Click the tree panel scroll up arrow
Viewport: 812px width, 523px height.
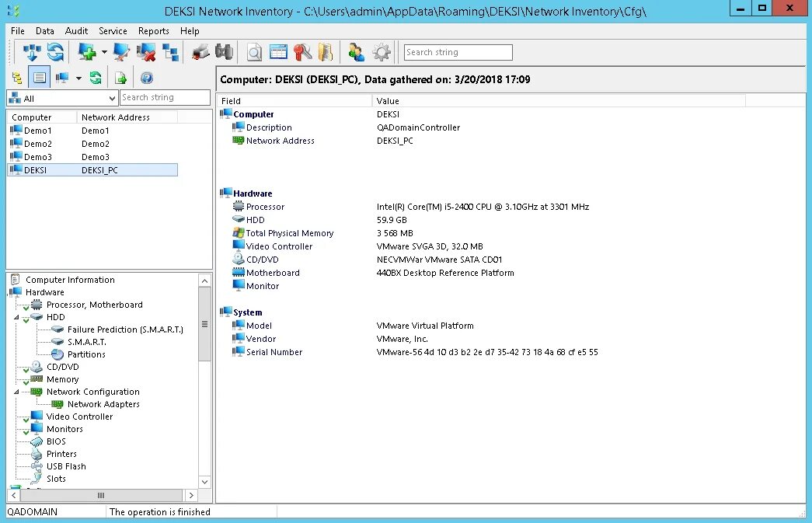(x=204, y=281)
